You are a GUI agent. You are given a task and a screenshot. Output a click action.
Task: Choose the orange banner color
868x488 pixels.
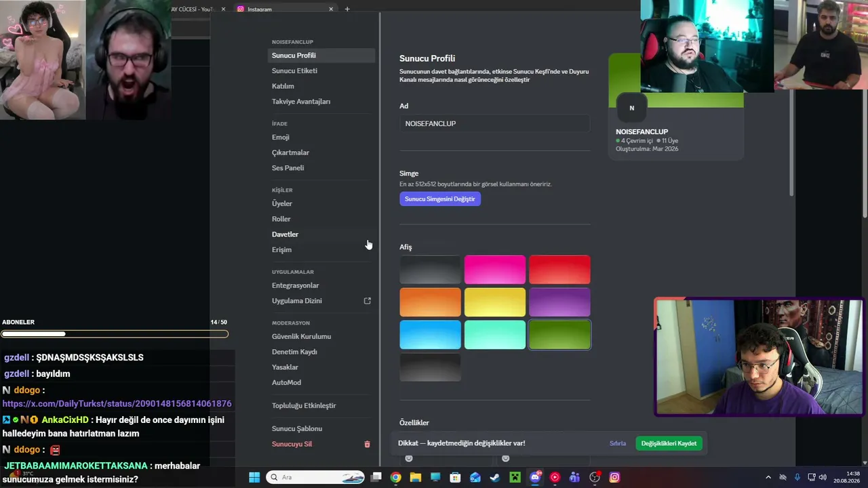(x=430, y=302)
